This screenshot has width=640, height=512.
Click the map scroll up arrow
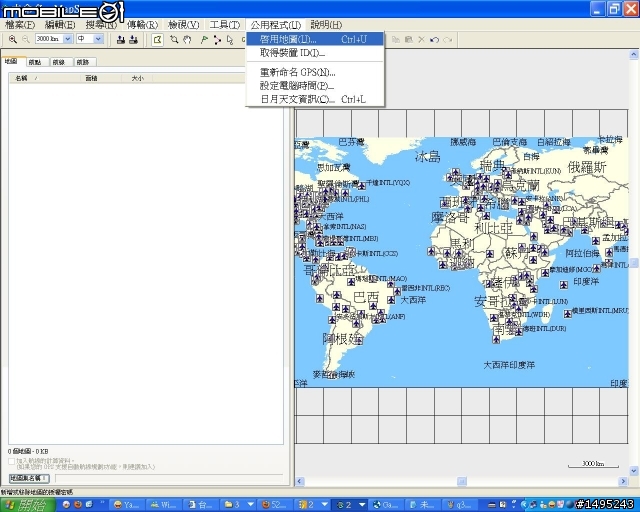633,54
